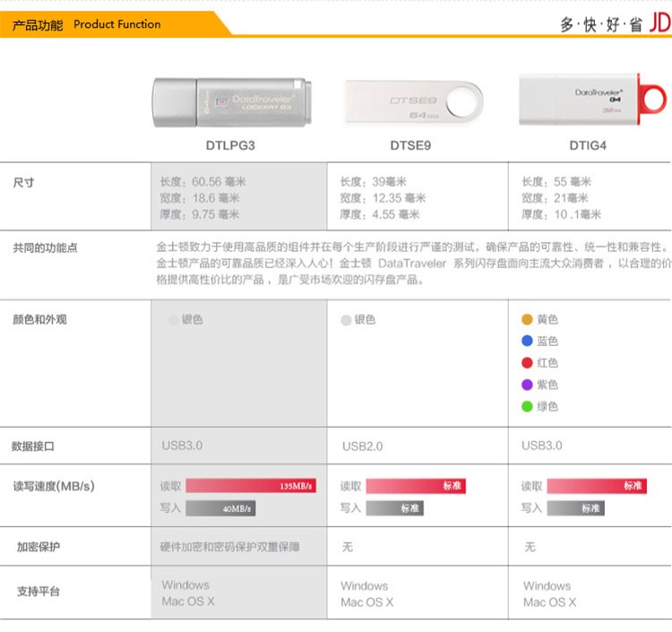
Task: Click the JD logo in the header
Action: tap(660, 22)
